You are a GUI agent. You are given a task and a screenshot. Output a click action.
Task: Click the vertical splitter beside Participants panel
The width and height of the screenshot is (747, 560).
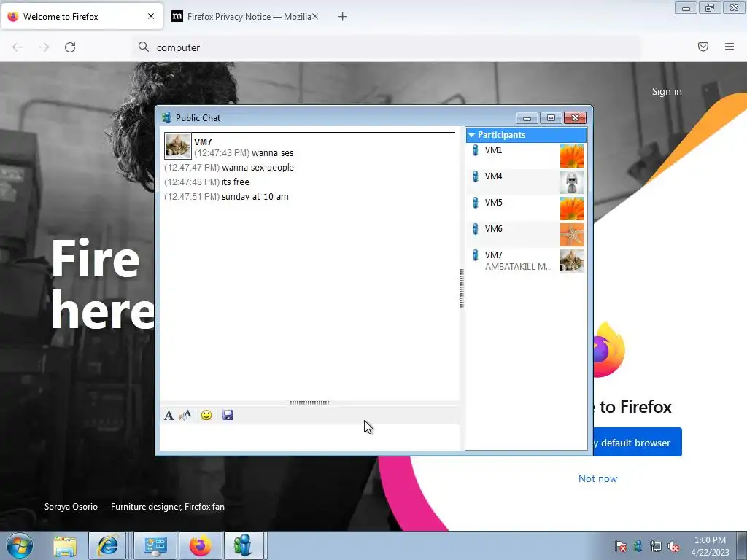coord(462,288)
